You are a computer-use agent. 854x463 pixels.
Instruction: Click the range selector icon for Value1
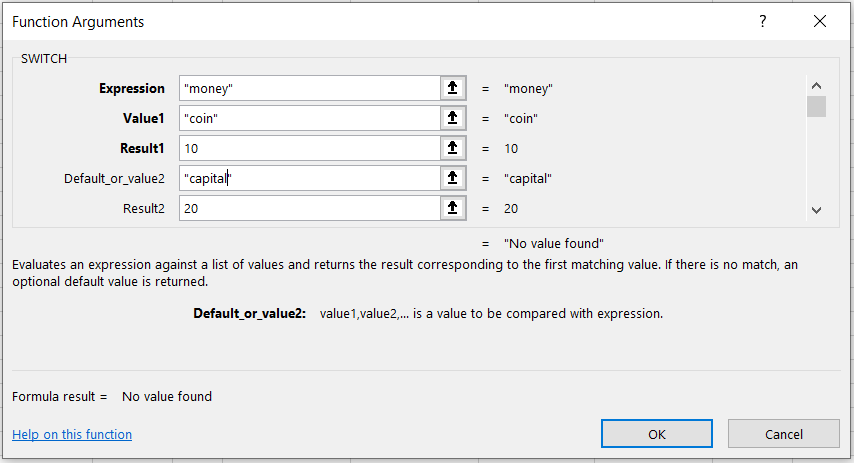(x=453, y=118)
